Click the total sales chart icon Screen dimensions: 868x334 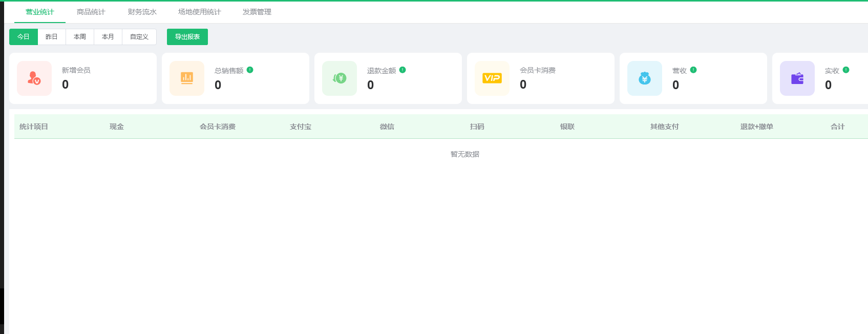pyautogui.click(x=187, y=78)
